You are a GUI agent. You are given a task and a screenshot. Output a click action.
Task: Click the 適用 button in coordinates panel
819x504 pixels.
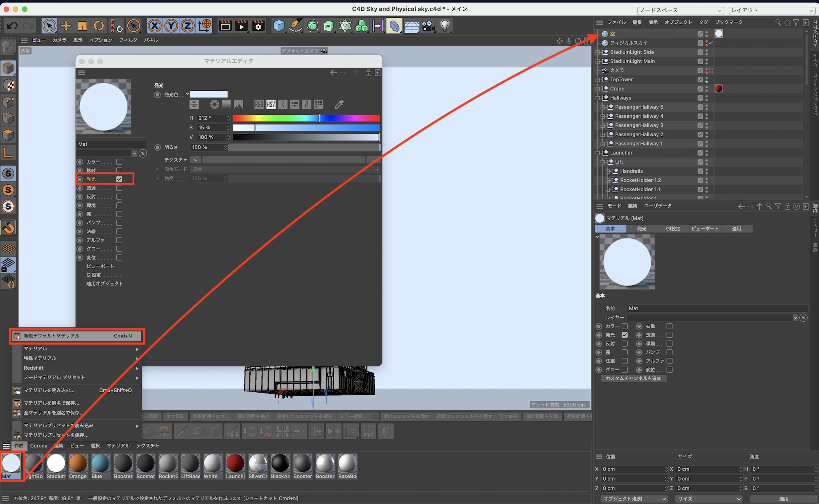783,499
